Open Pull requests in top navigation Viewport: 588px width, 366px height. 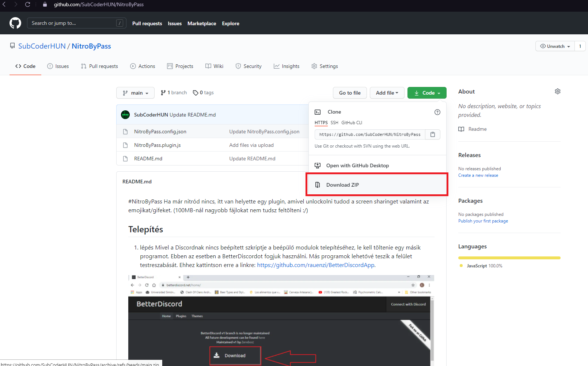tap(147, 23)
